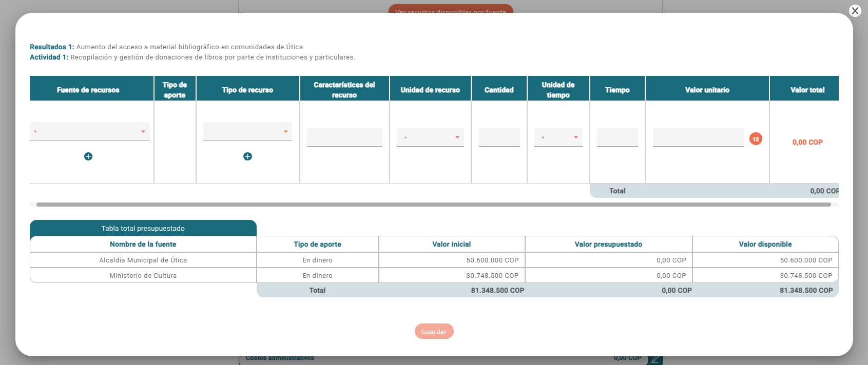Click the Valor presupuestado column header
The image size is (868, 365).
pyautogui.click(x=608, y=244)
